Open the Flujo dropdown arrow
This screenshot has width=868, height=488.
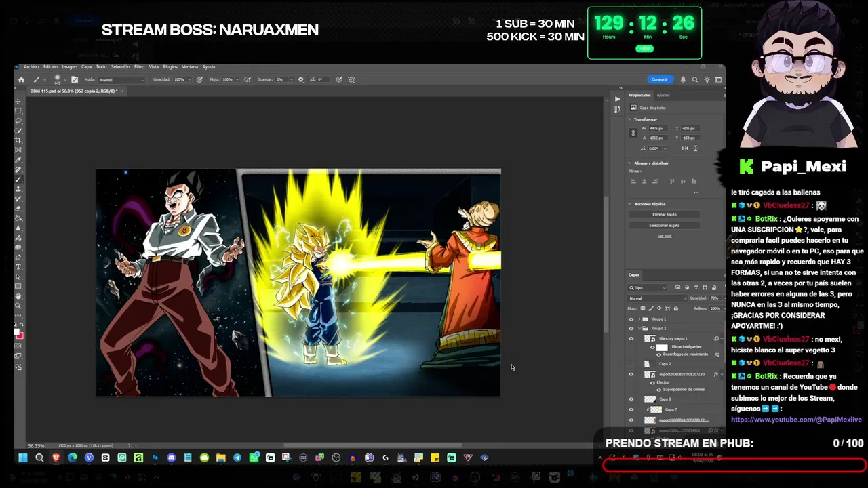point(237,79)
